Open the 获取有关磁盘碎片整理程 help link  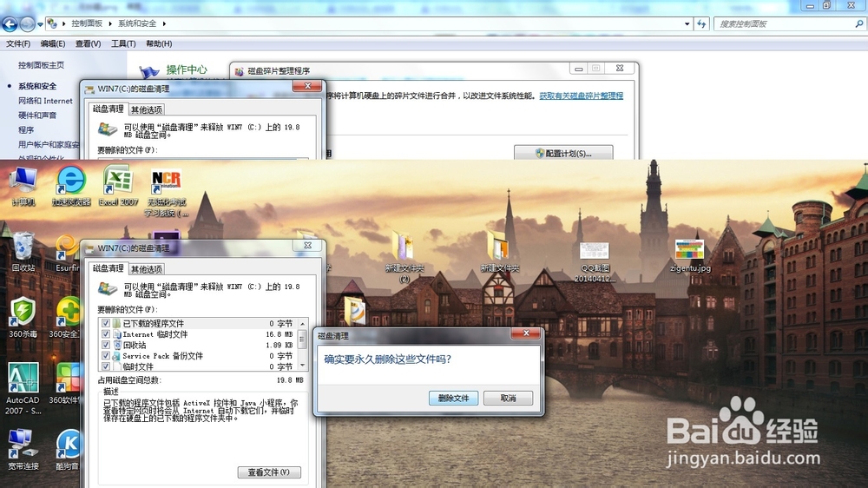582,96
